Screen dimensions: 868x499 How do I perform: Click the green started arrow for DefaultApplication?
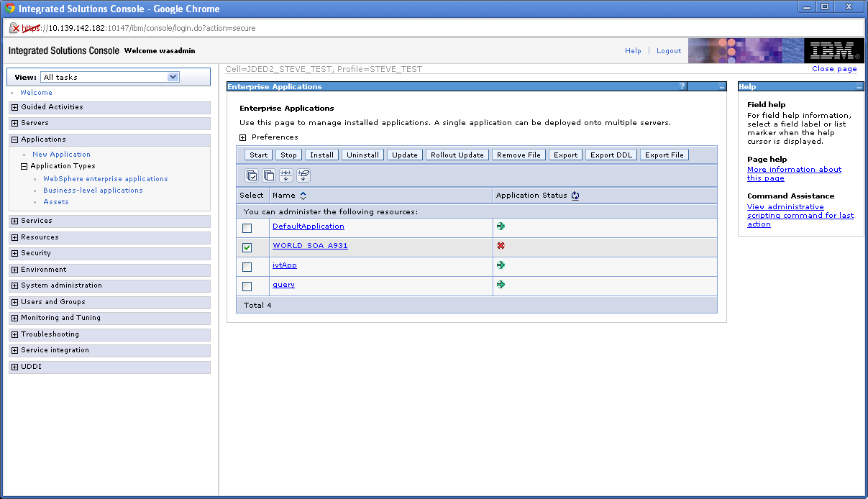point(501,226)
